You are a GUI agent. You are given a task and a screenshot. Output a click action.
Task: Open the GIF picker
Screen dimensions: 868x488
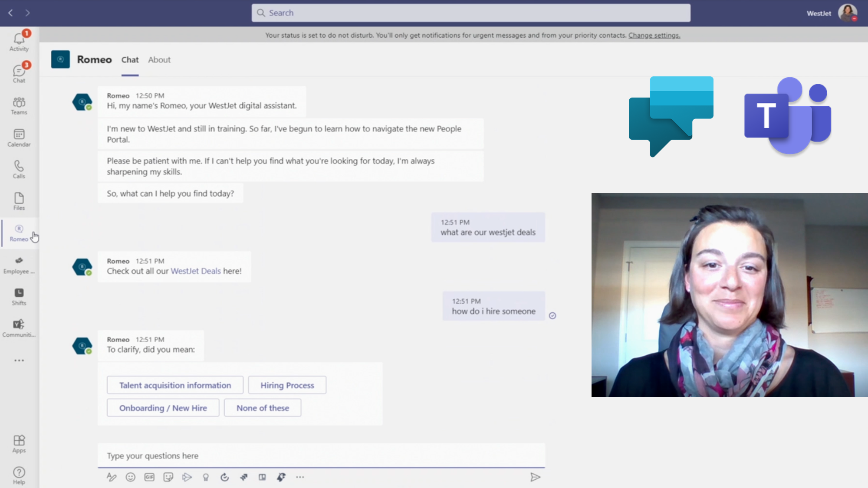(x=149, y=477)
